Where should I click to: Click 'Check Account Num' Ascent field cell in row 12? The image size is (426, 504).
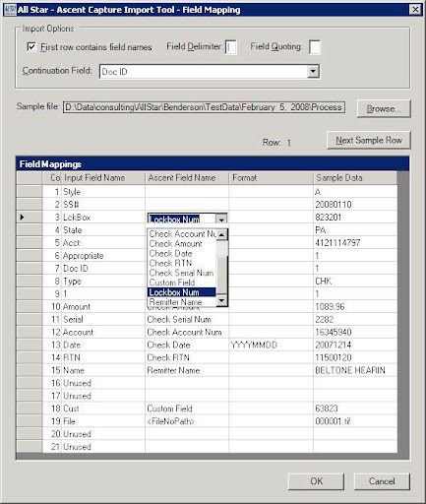coord(187,333)
